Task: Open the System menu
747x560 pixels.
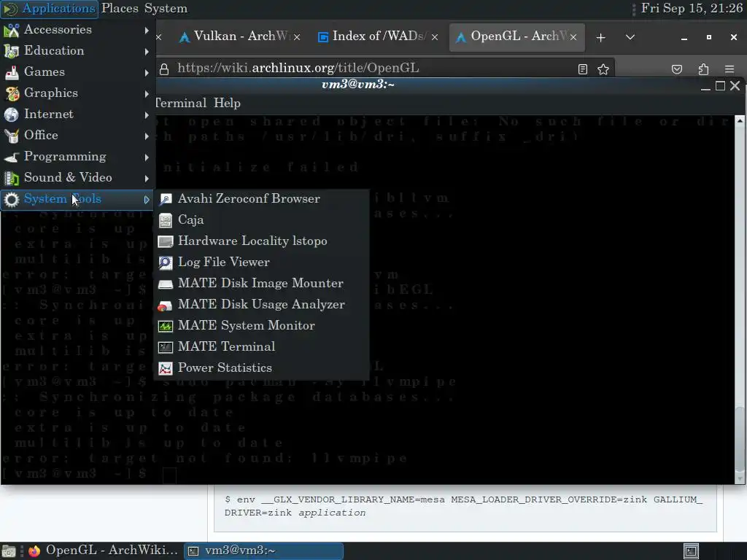Action: (x=166, y=9)
